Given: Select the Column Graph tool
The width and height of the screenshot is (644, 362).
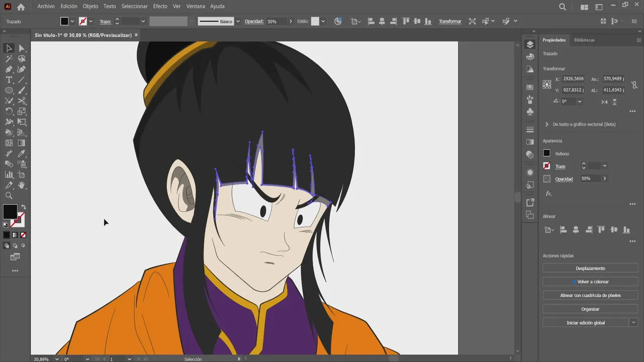Looking at the screenshot, I should (x=9, y=175).
